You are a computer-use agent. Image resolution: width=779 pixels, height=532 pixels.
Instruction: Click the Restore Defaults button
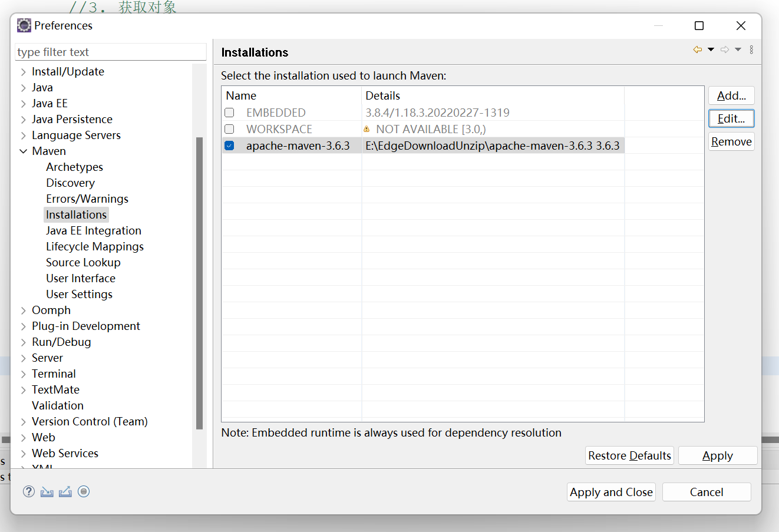click(629, 455)
